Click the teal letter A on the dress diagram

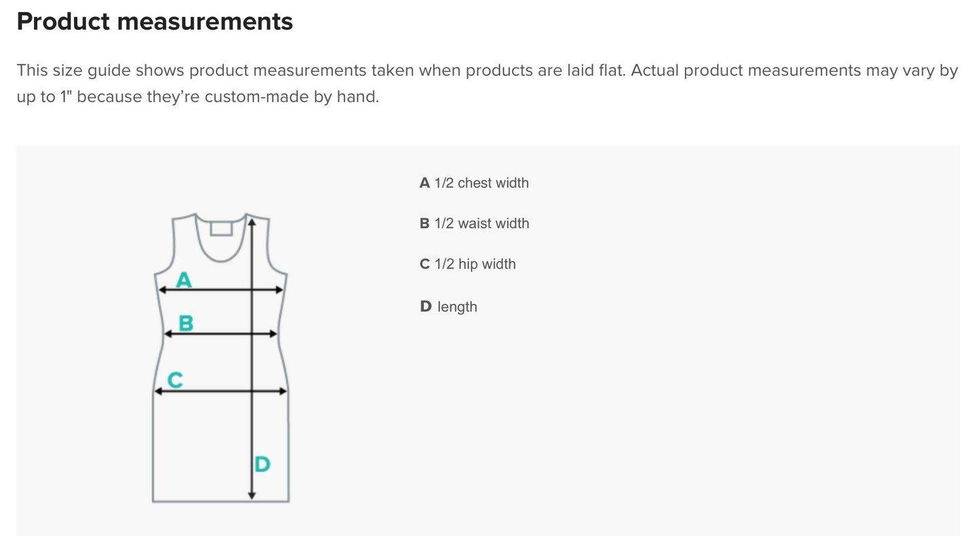184,280
